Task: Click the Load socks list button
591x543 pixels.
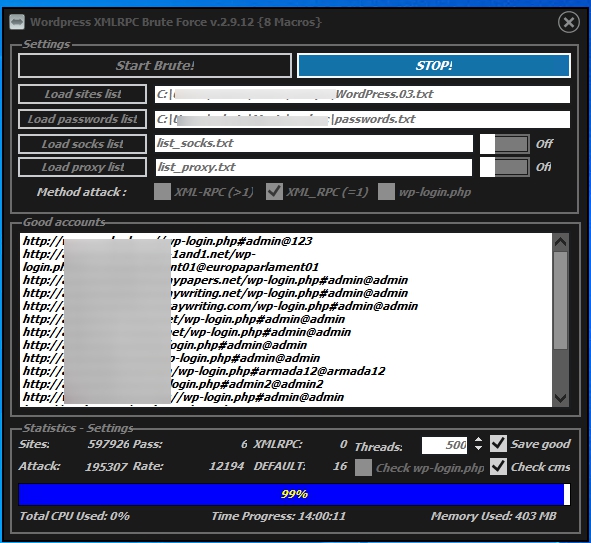Action: click(83, 144)
